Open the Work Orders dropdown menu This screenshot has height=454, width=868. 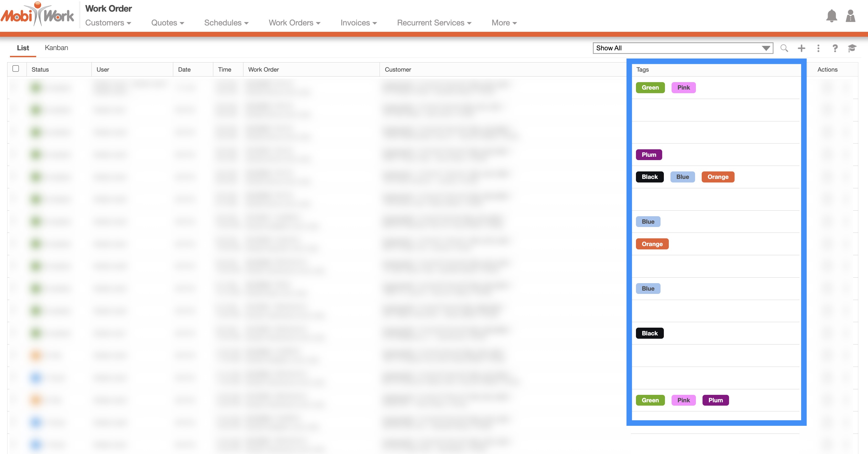[x=294, y=23]
